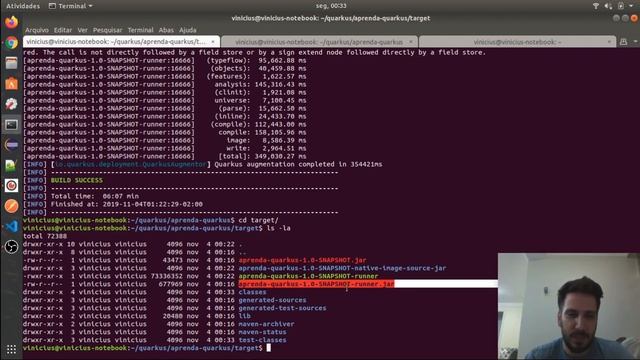Click the maven-archiver directory
This screenshot has width=640, height=360.
267,324
